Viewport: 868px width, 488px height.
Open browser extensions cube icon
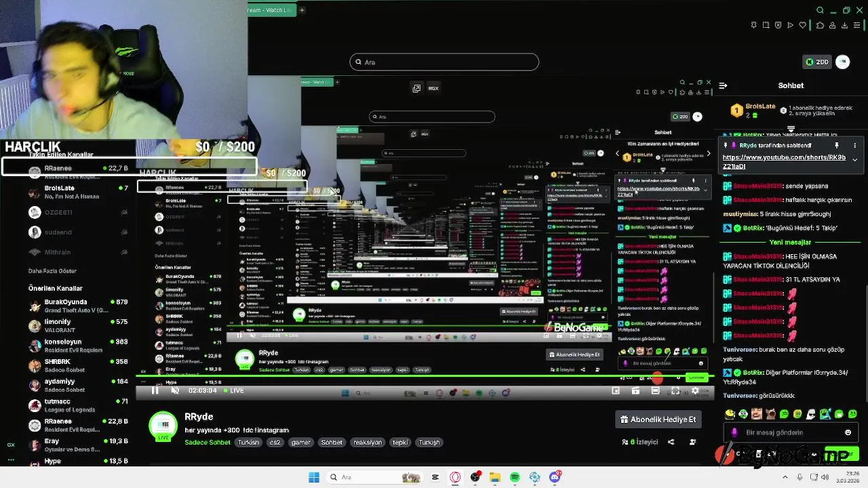820,25
